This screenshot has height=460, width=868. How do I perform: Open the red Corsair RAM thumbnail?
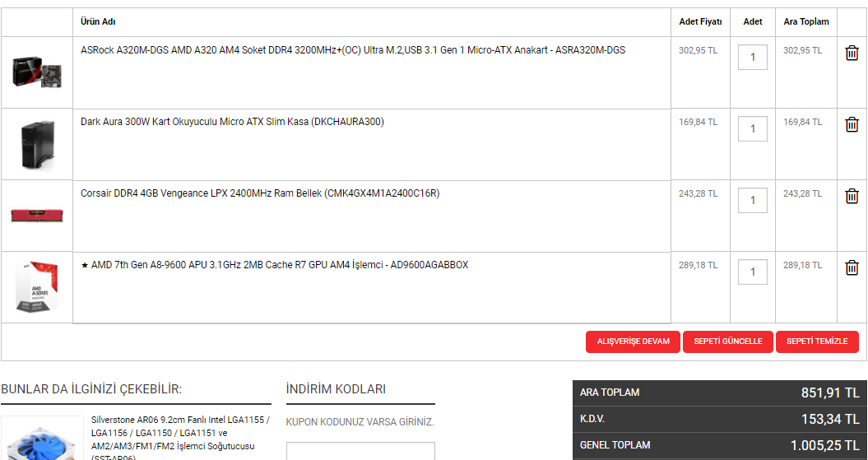[x=37, y=216]
